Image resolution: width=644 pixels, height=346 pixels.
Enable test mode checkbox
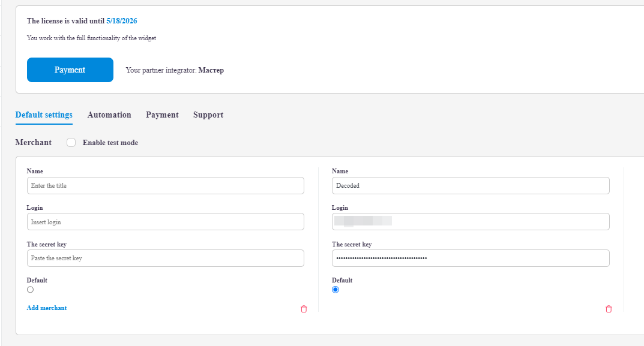(71, 143)
